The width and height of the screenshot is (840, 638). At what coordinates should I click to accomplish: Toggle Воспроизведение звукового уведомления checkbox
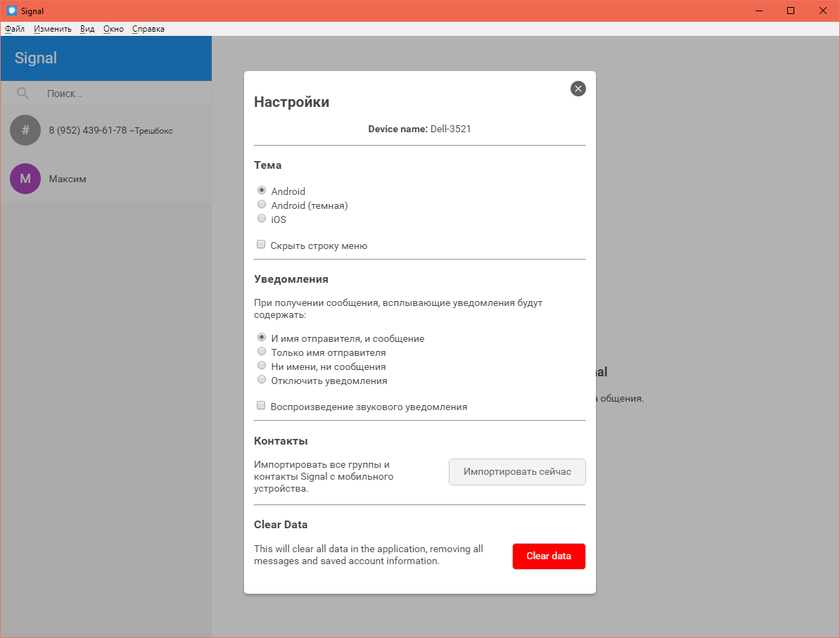coord(261,405)
